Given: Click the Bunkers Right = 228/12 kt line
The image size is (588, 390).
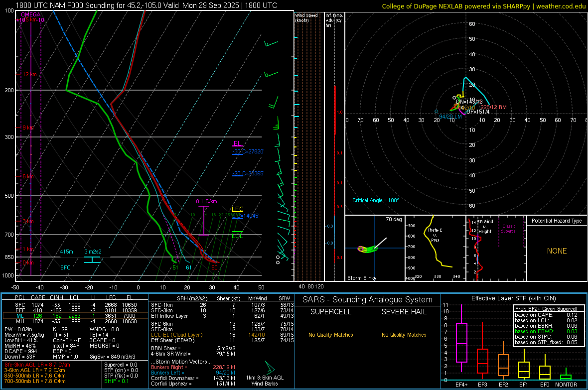Looking at the screenshot, I should coord(193,367).
